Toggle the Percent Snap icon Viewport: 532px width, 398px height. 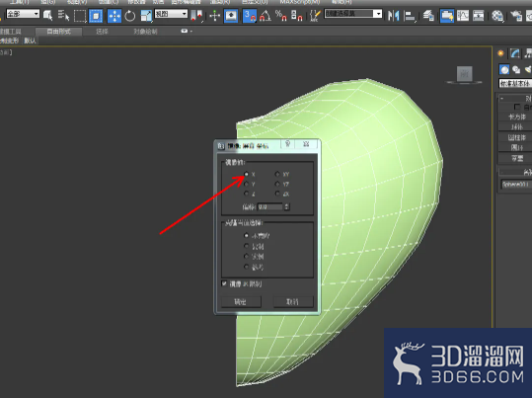(x=281, y=16)
